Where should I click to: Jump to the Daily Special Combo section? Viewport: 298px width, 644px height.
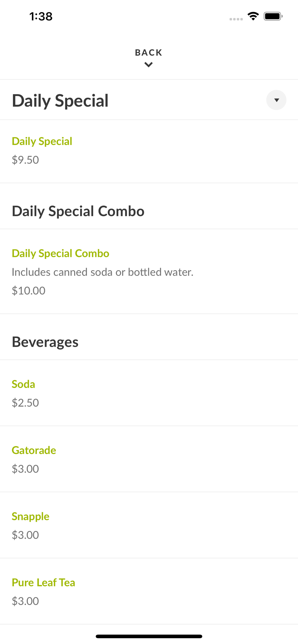(78, 211)
